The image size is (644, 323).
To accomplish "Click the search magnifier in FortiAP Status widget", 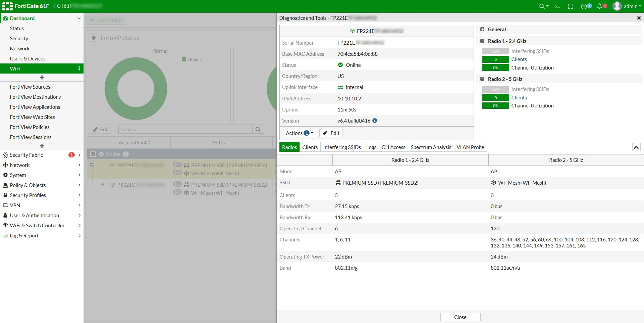I will point(258,129).
